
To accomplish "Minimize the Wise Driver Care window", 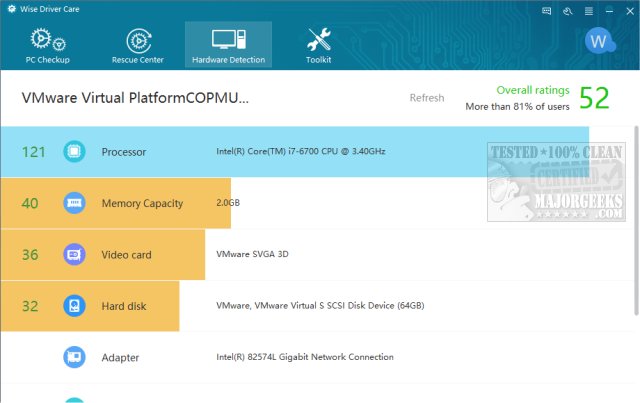I will coord(609,11).
